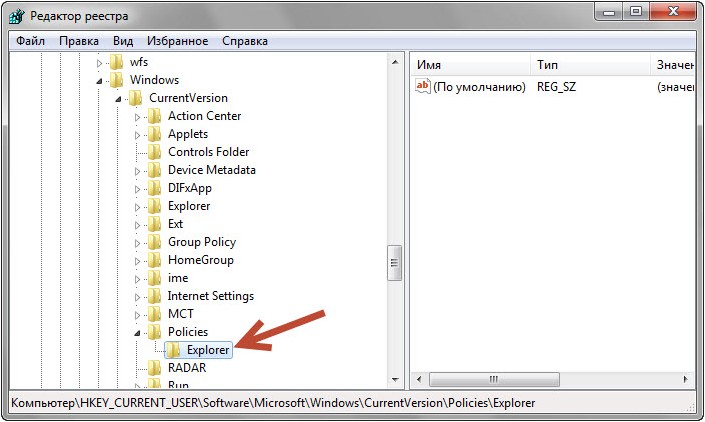Click the Internet Settings folder icon
This screenshot has width=705, height=422.
coord(155,296)
